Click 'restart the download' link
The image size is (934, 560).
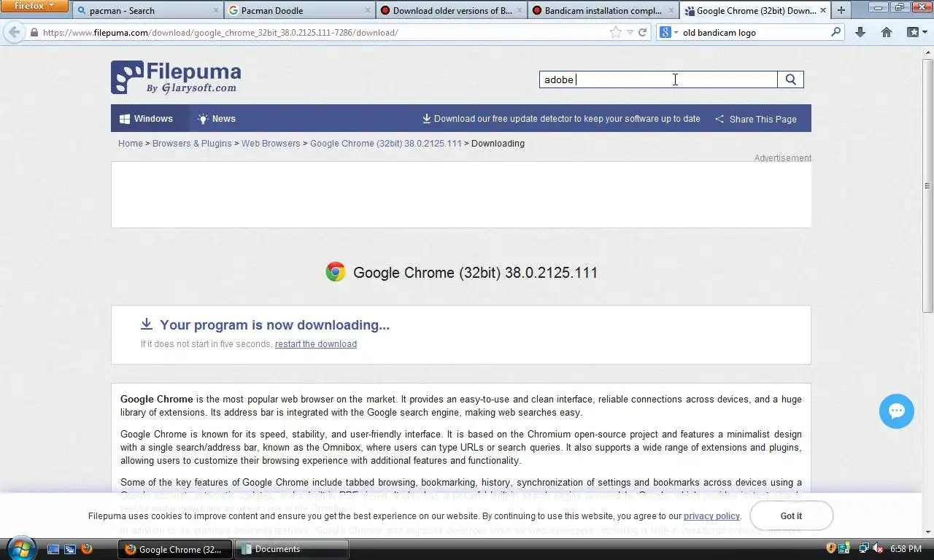click(x=316, y=344)
